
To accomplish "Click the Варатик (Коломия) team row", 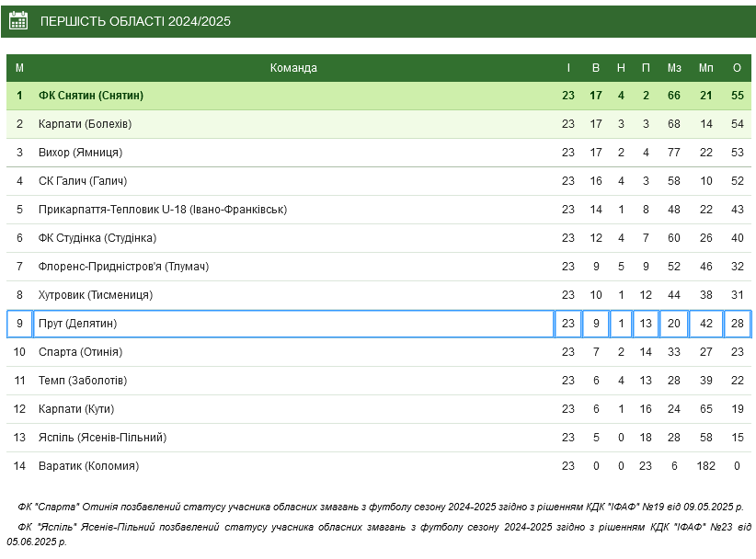I will (x=379, y=466).
